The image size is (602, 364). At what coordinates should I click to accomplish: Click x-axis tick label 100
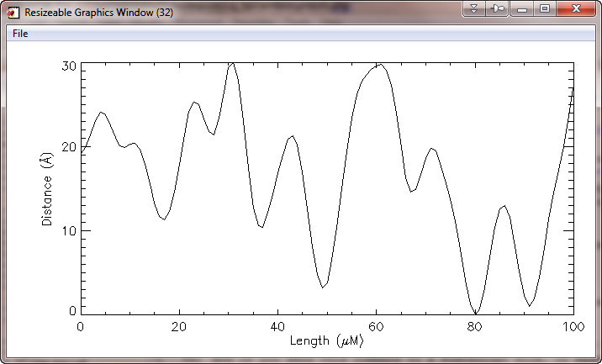(573, 326)
